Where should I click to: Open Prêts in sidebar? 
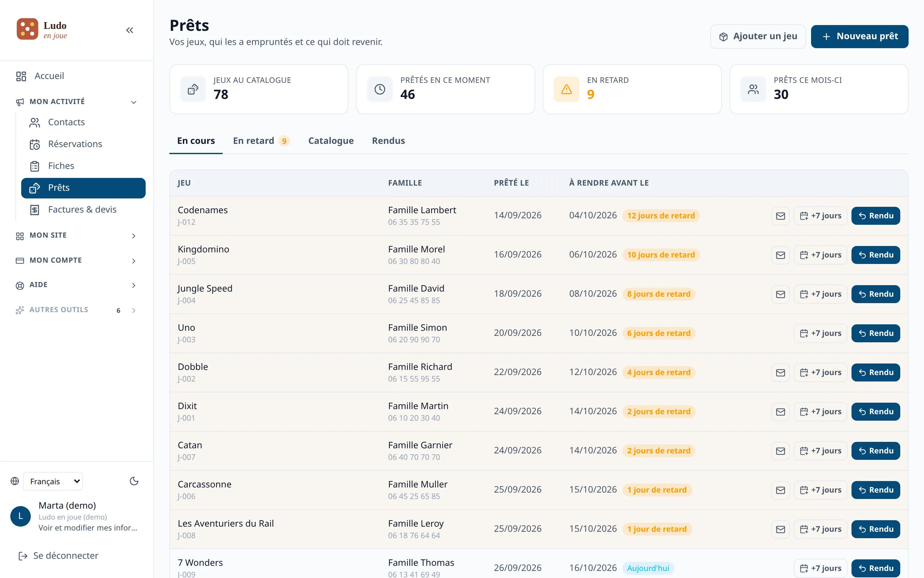point(83,188)
